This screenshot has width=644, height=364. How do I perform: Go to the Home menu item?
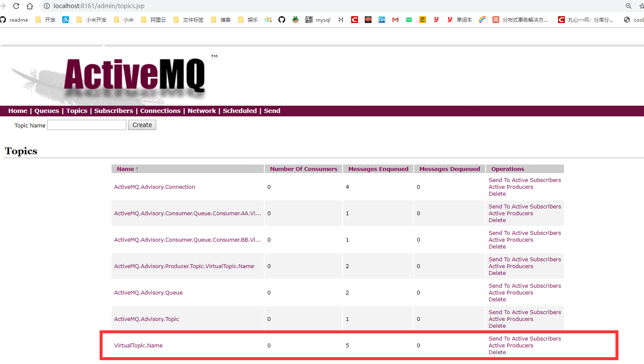[18, 111]
